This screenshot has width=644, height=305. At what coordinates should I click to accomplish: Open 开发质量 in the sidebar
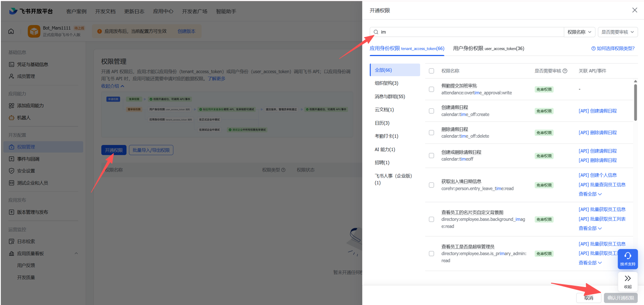pyautogui.click(x=26, y=277)
